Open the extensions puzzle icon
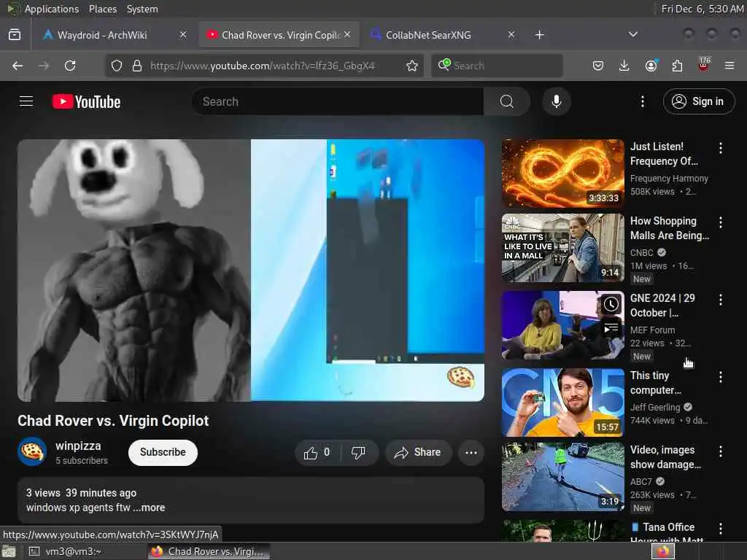The width and height of the screenshot is (747, 560). tap(677, 66)
